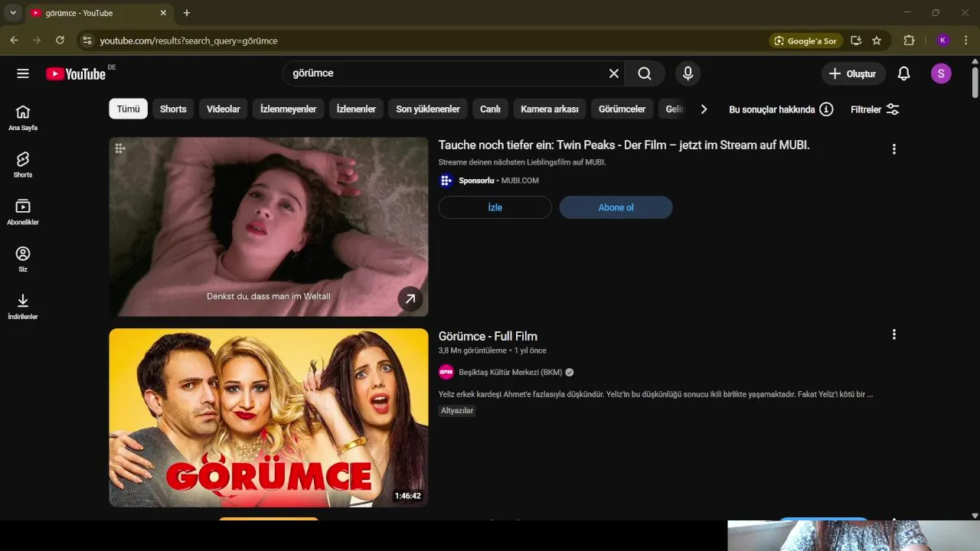This screenshot has width=980, height=551.
Task: Show more filter chips with right chevron
Action: (704, 109)
